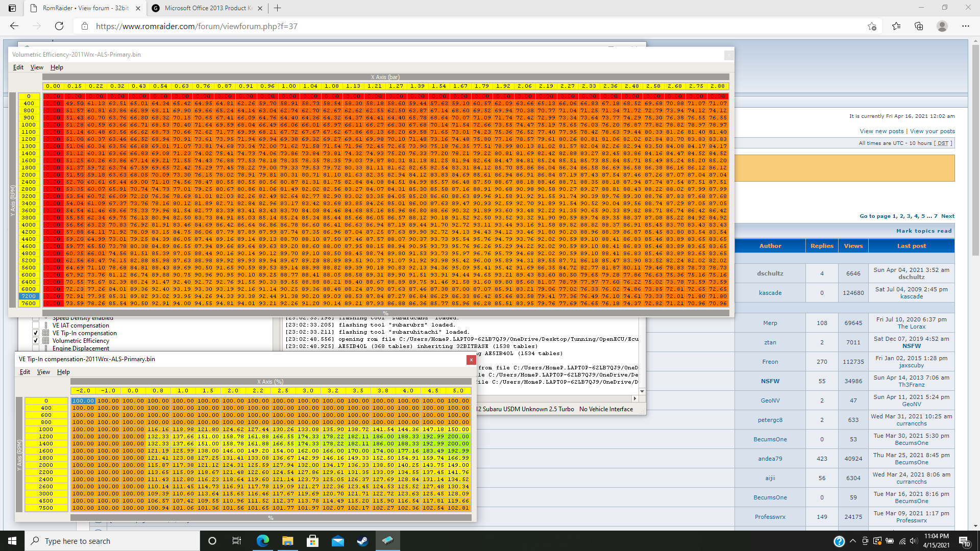Screen dimensions: 980x551
Task: Refresh the browser page
Action: tap(59, 26)
